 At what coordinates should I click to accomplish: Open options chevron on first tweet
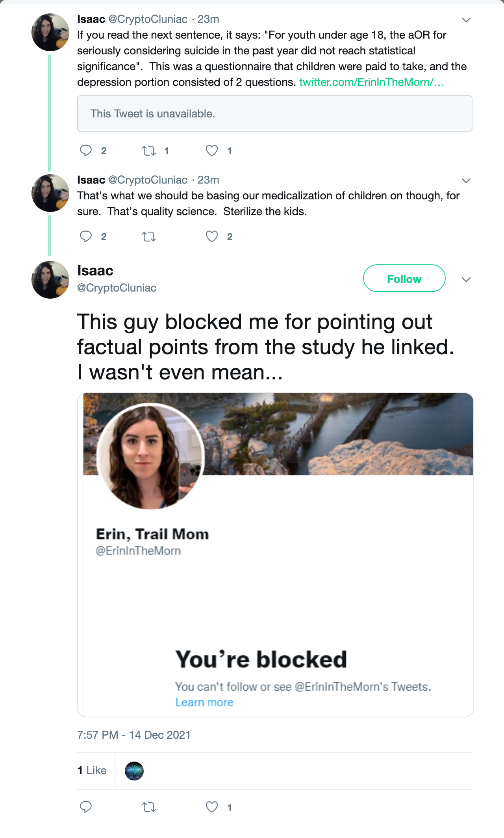point(466,20)
